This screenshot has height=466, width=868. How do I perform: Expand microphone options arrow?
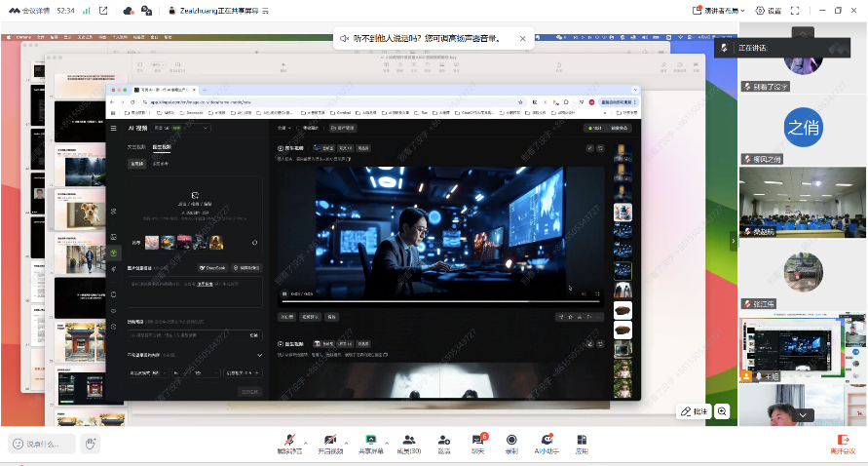pyautogui.click(x=306, y=439)
